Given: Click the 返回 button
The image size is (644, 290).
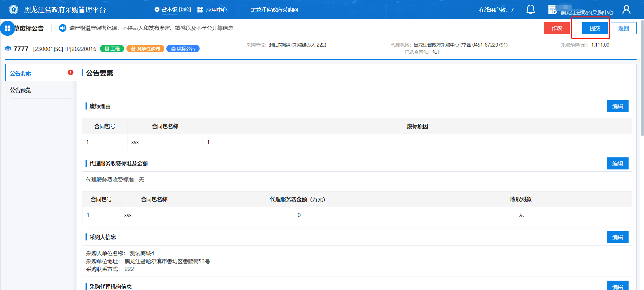Looking at the screenshot, I should pyautogui.click(x=624, y=28).
